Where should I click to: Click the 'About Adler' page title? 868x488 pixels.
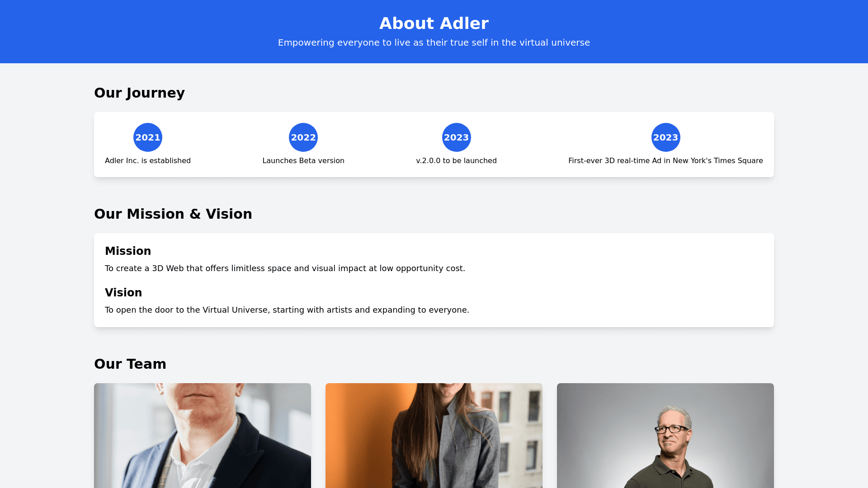434,23
